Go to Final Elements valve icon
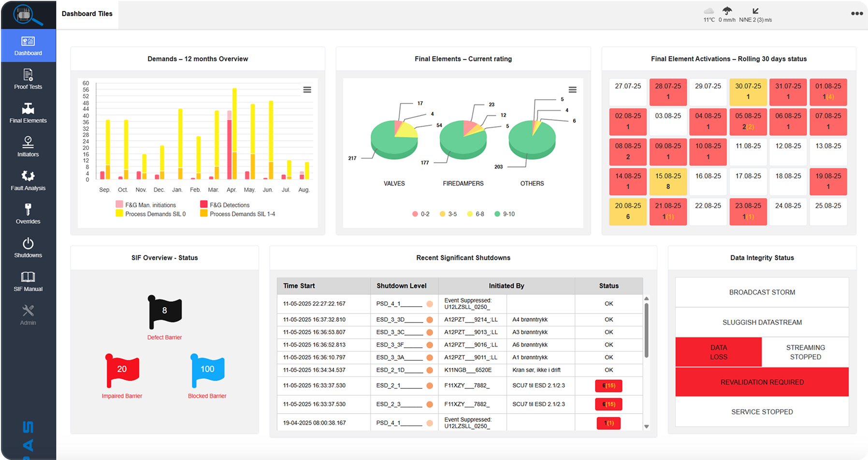This screenshot has height=460, width=868. pos(28,108)
